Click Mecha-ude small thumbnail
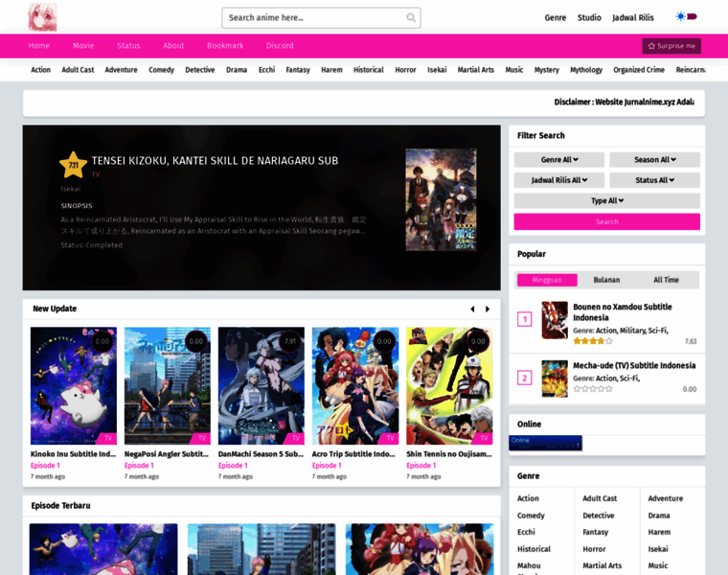728x575 pixels. coord(555,379)
